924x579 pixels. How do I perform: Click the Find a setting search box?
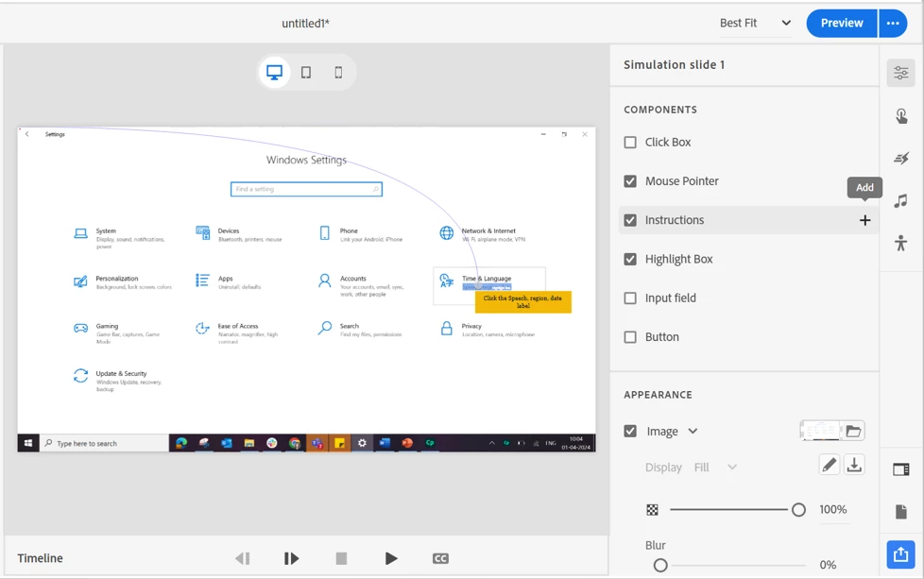(x=306, y=189)
